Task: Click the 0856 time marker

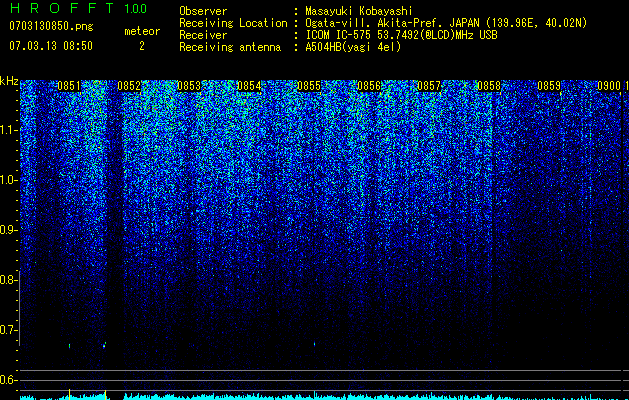Action: coord(369,86)
